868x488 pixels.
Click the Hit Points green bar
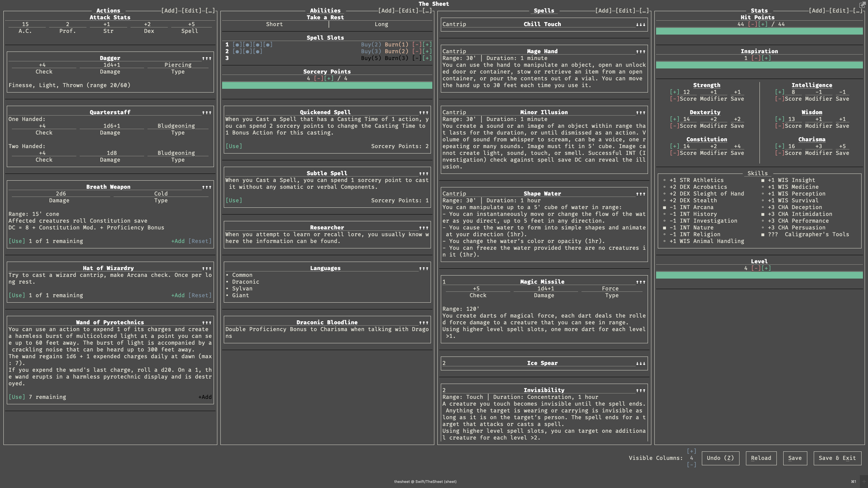[759, 31]
